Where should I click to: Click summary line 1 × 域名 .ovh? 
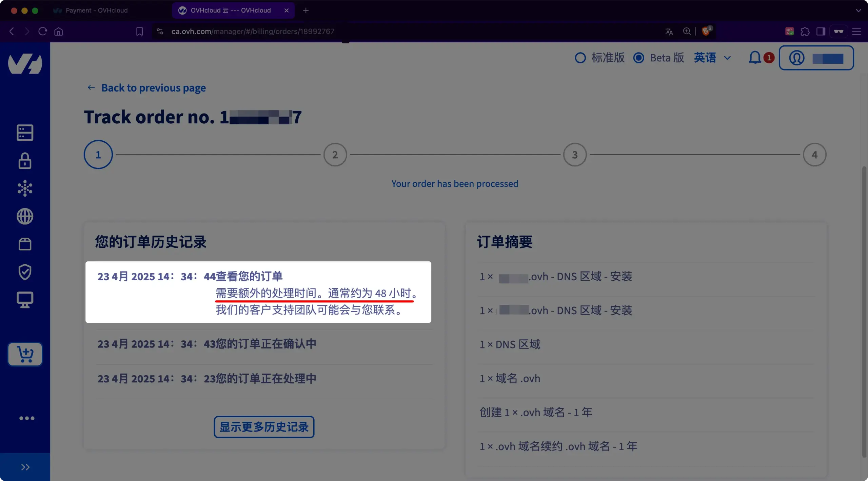pyautogui.click(x=510, y=378)
